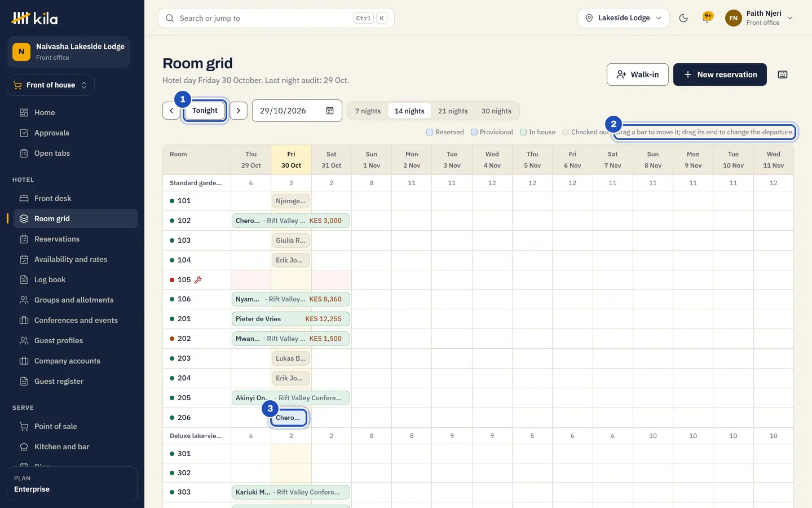This screenshot has height=508, width=812.
Task: Expand the Front of house switcher
Action: click(x=51, y=85)
